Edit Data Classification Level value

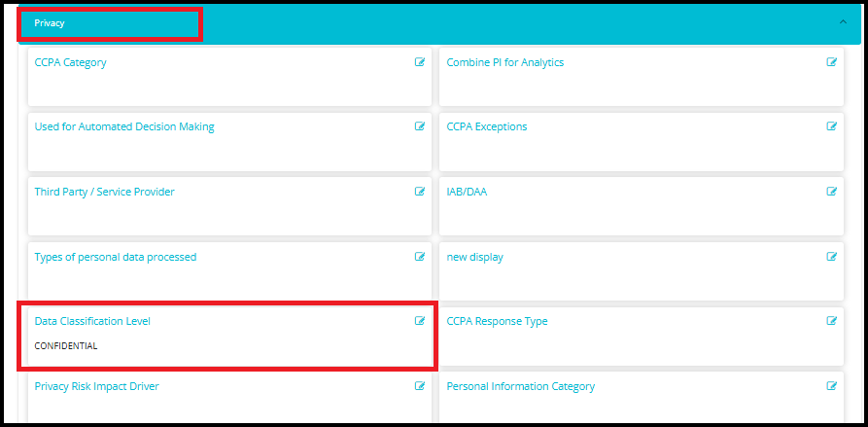(420, 321)
